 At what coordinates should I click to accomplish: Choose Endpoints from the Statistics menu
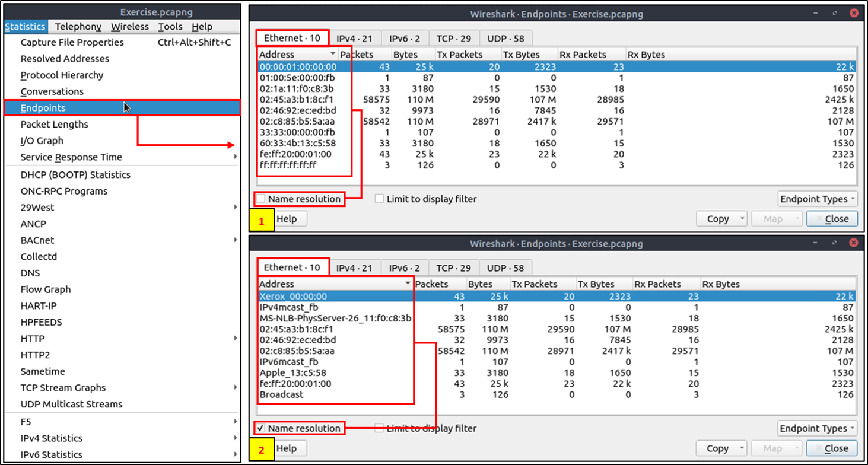(x=43, y=108)
